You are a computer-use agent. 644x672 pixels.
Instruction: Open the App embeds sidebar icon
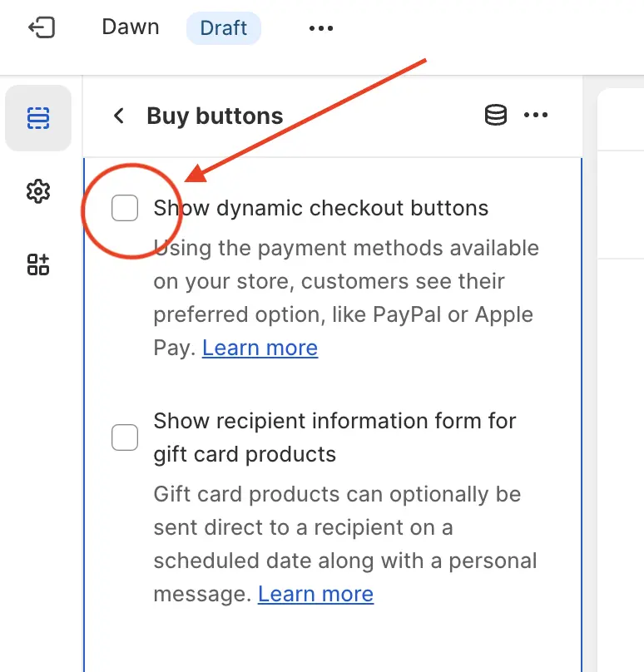pyautogui.click(x=38, y=264)
